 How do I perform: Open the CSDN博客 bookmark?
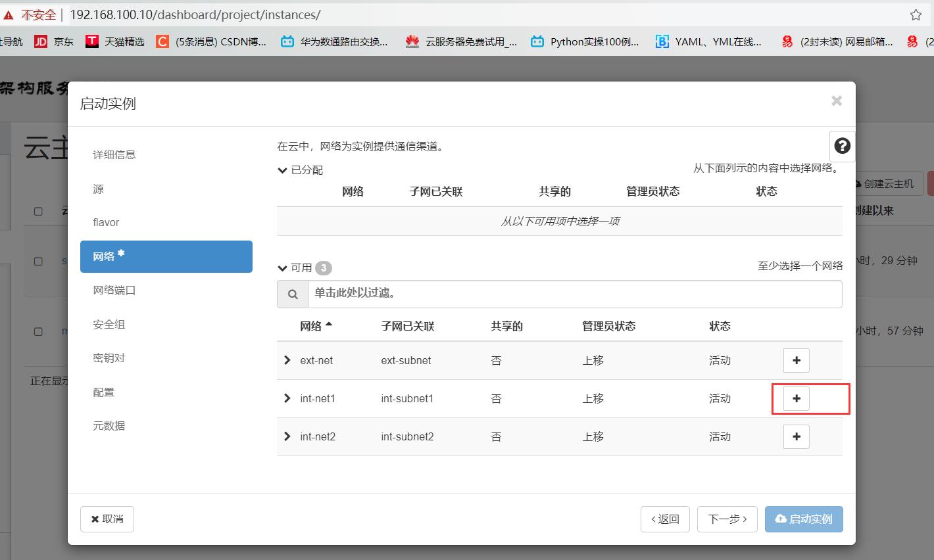[211, 41]
